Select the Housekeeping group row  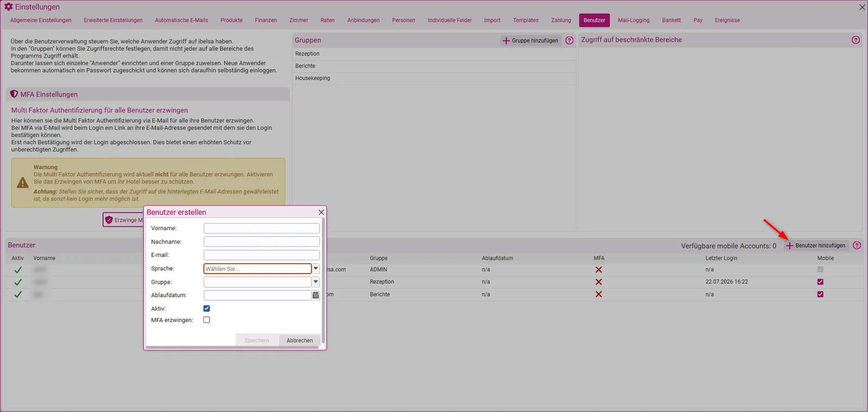tap(434, 78)
